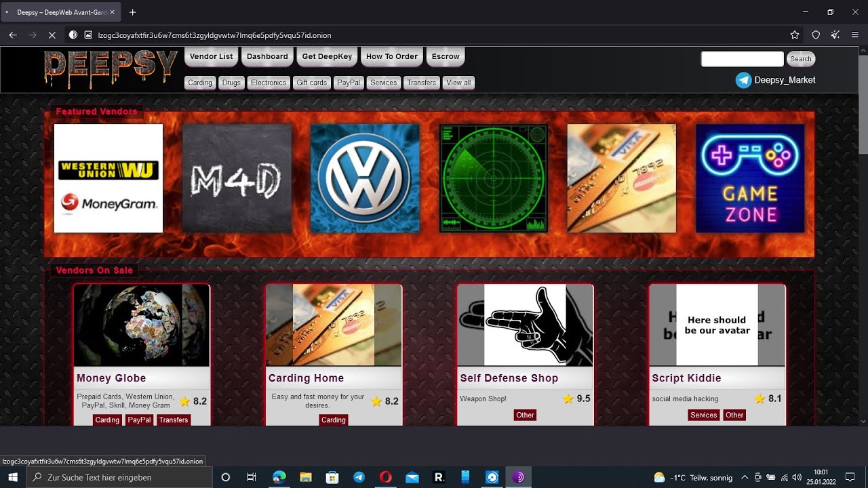Open Telegram app from taskbar

[359, 477]
